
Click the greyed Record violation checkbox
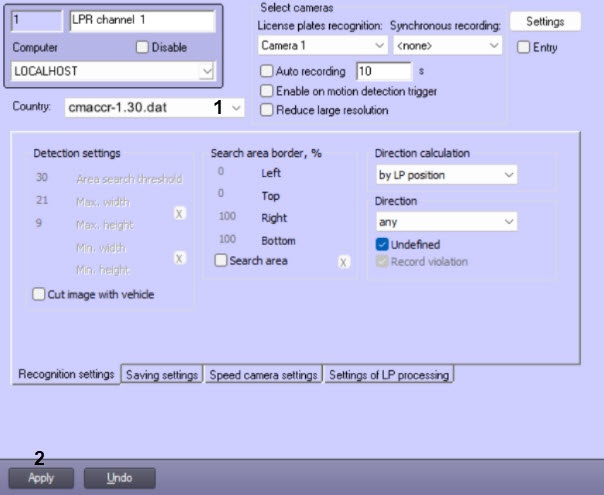382,262
